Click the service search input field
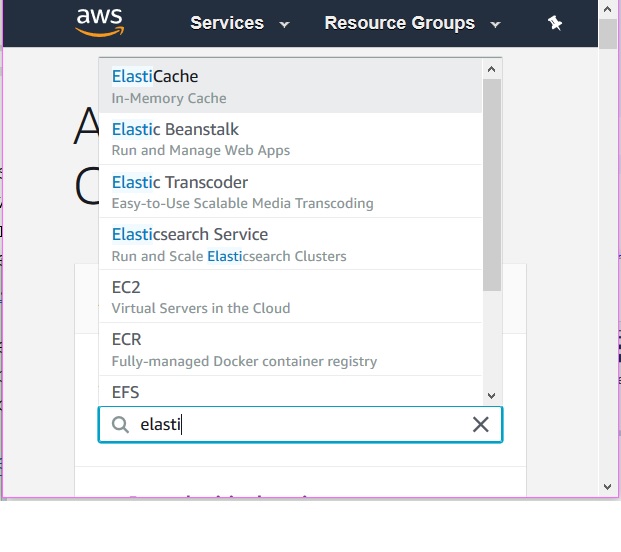Image resolution: width=621 pixels, height=552 pixels. pyautogui.click(x=300, y=425)
